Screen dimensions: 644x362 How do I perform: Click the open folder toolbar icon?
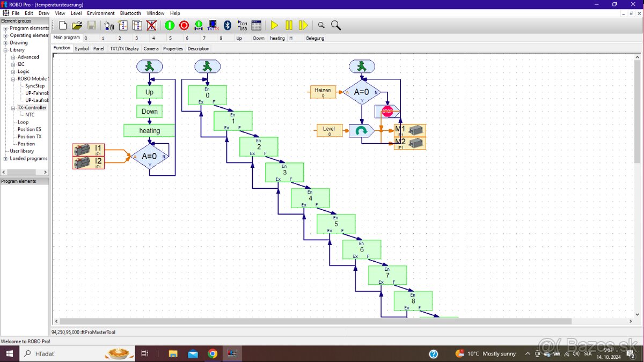click(x=77, y=25)
